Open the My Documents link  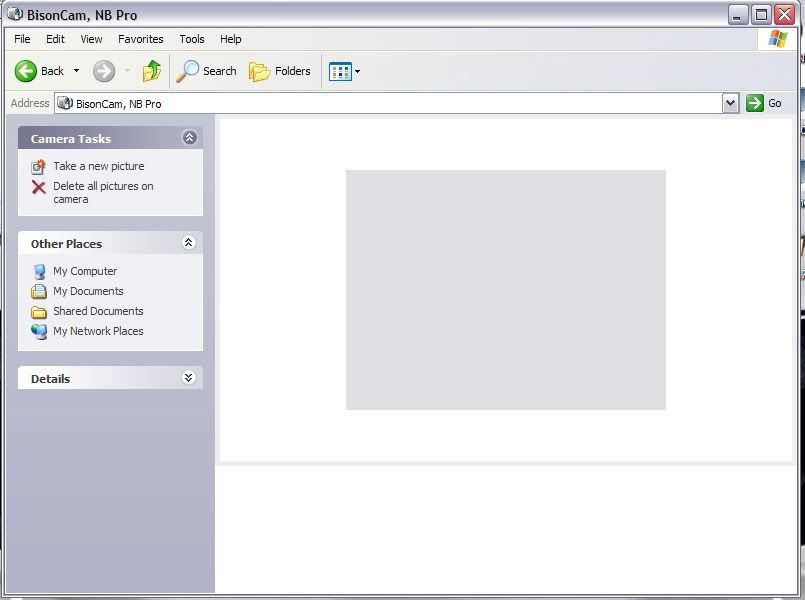[88, 291]
